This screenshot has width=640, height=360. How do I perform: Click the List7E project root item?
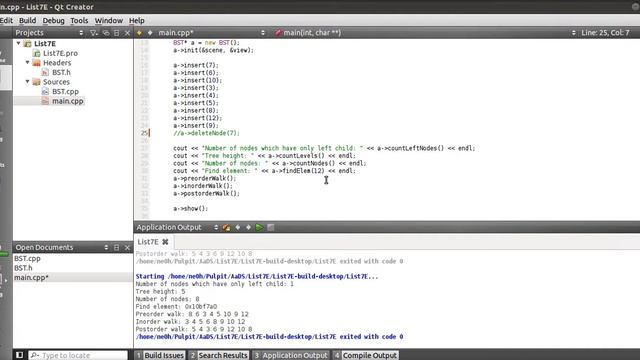pyautogui.click(x=44, y=43)
